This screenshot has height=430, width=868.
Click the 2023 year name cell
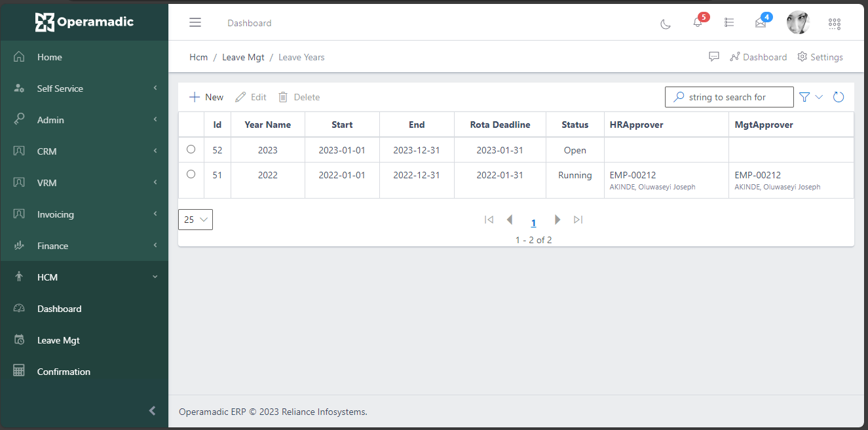(x=267, y=150)
